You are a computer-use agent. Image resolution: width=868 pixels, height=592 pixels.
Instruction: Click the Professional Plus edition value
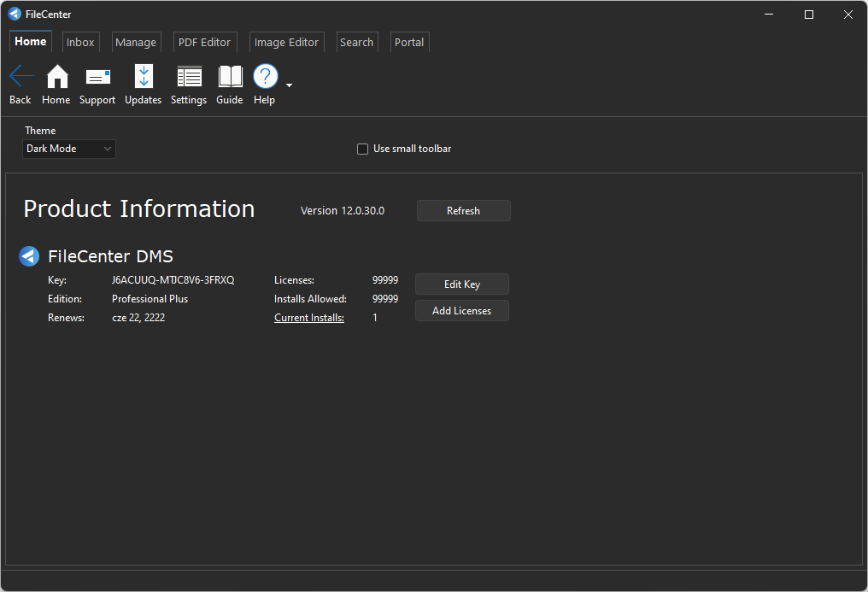tap(150, 299)
